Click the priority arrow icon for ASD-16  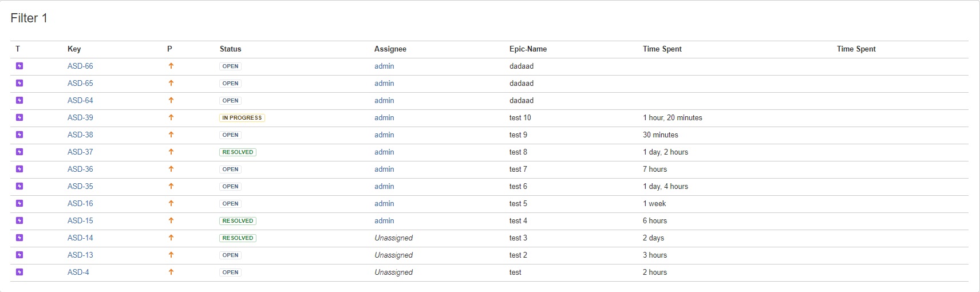171,203
